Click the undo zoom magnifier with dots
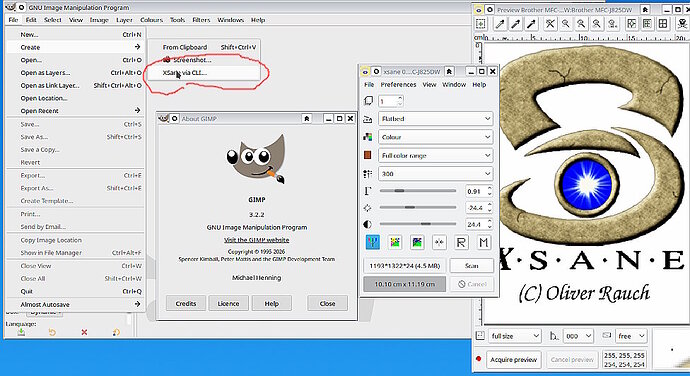 [612, 24]
